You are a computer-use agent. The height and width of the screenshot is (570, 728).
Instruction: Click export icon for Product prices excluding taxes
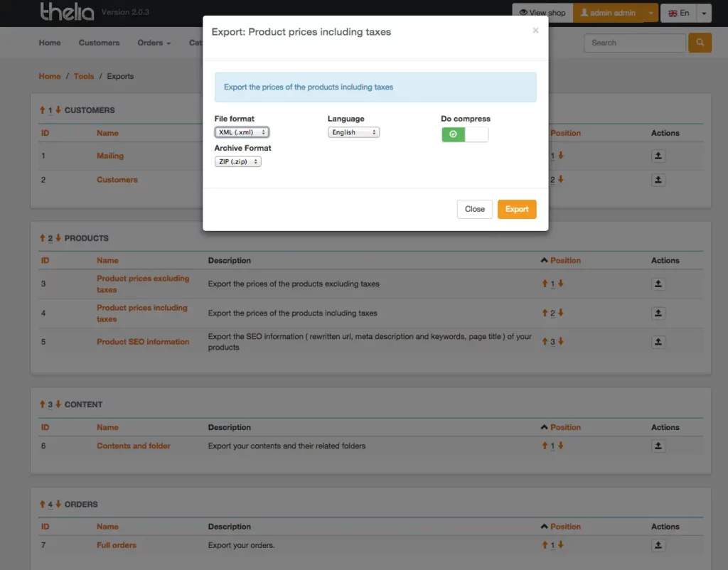pos(658,284)
